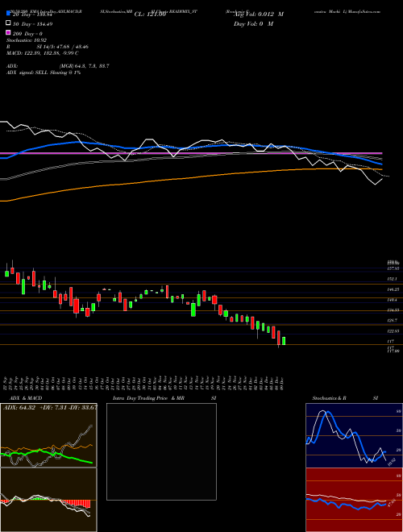Screen dimensions: 403x532
Task: Click the '(MGR) 64.3, 7.3, 33.7' ADX values
Action: tap(84, 66)
